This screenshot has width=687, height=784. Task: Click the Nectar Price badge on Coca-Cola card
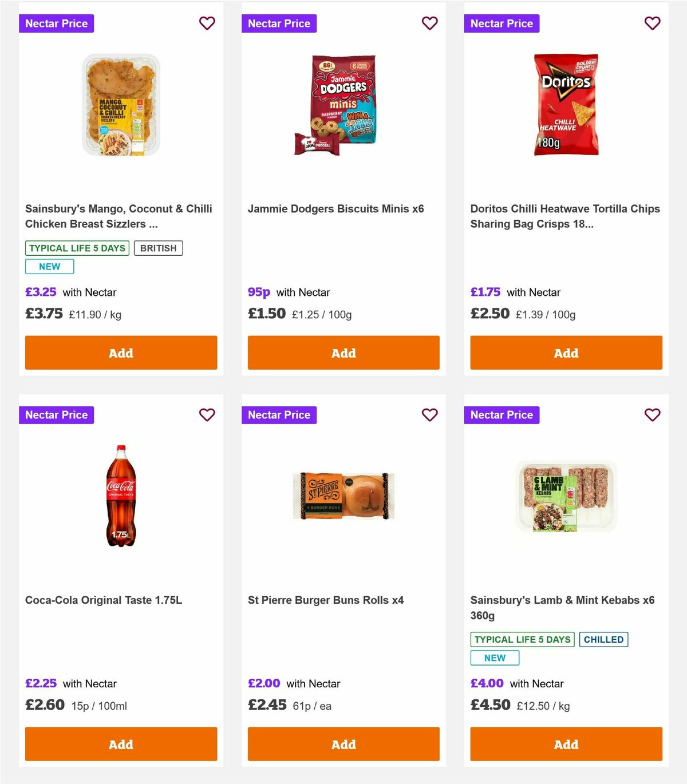coord(56,415)
